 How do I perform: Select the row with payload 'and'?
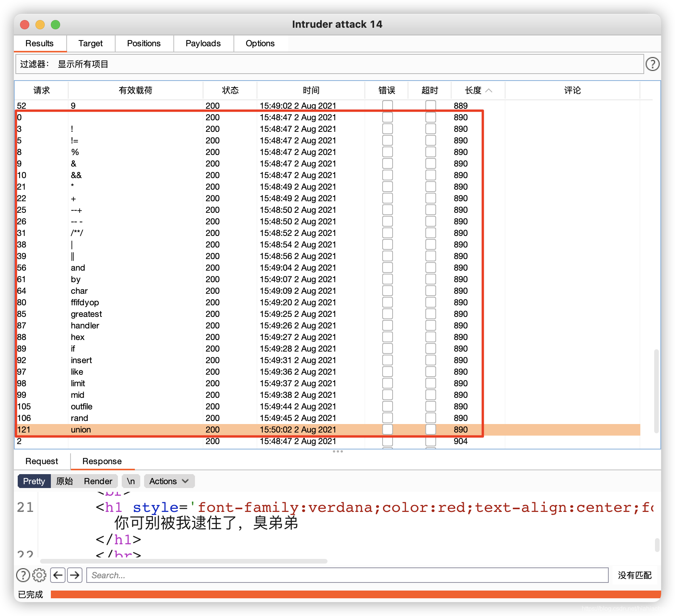pyautogui.click(x=328, y=268)
